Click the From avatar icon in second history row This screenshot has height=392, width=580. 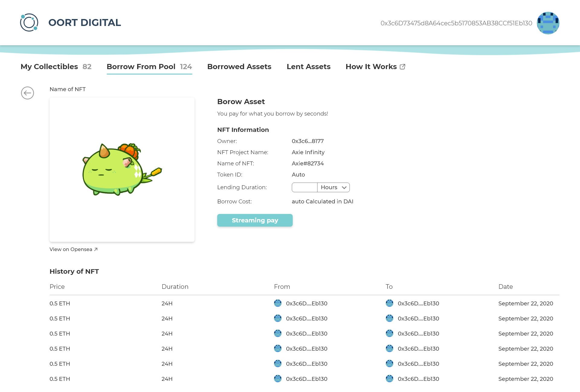pyautogui.click(x=278, y=318)
